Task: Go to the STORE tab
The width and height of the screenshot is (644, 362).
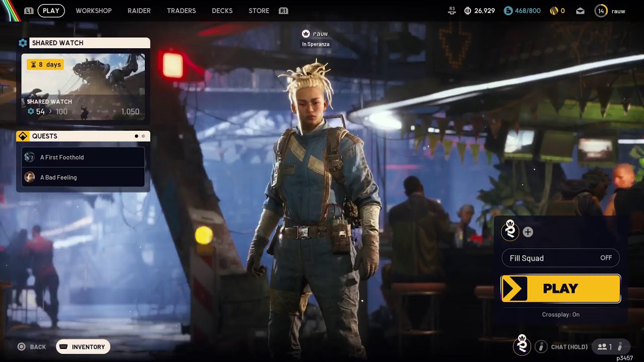Action: click(x=259, y=11)
